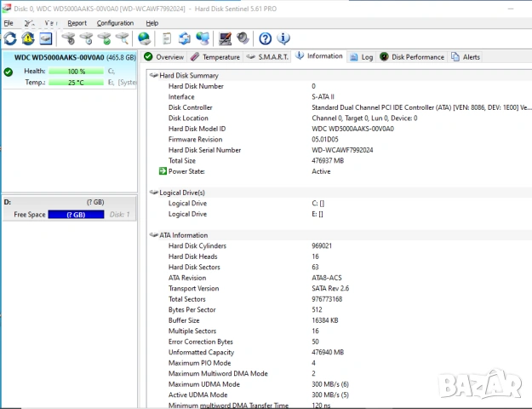Click the monitor graph toolbar icon
This screenshot has width=532, height=409.
(225, 38)
